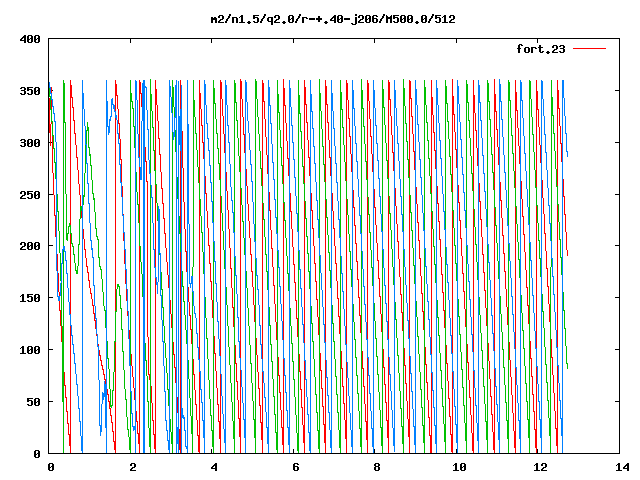Click y-axis label 300
Image resolution: width=640 pixels, height=480 pixels.
point(30,143)
